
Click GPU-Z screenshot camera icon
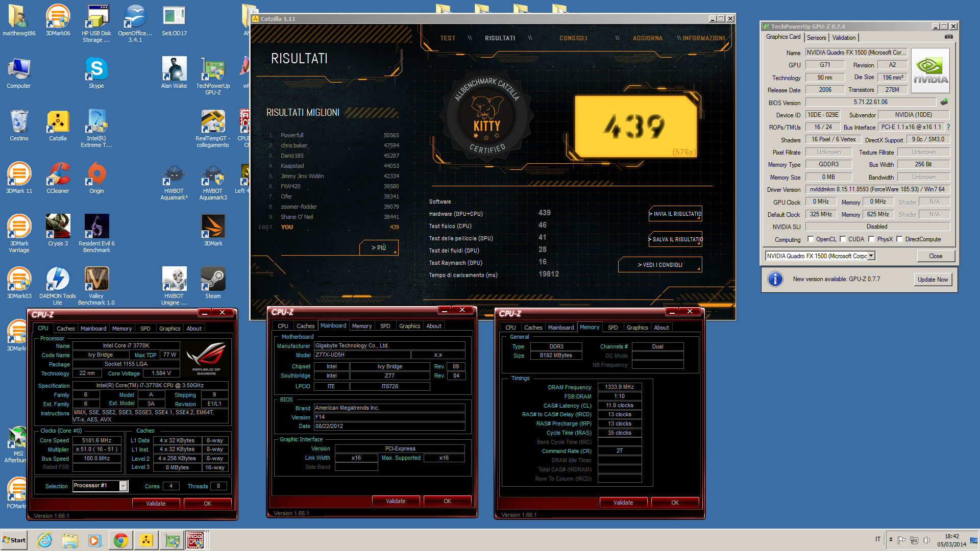click(948, 37)
